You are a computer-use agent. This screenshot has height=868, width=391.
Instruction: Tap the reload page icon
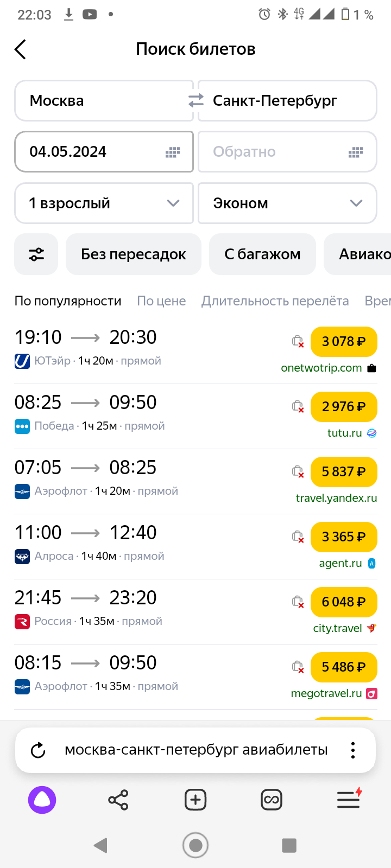(x=38, y=750)
